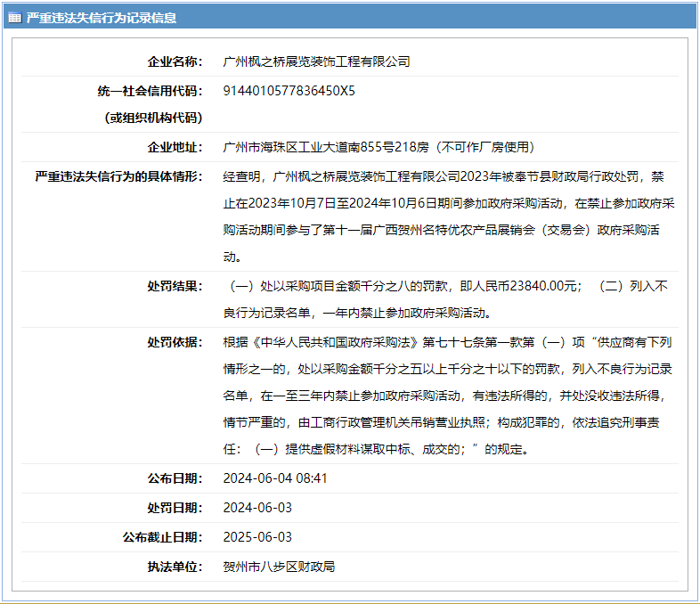
Task: Click the label (或组织机构代码)
Action: pos(153,118)
